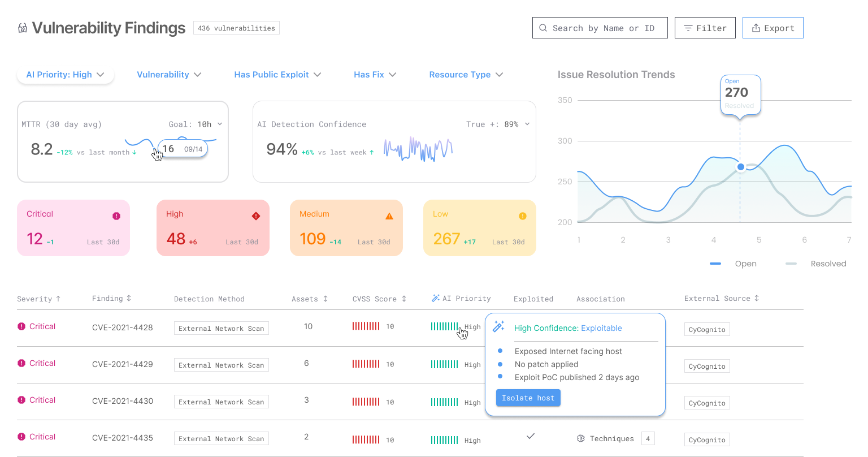868x457 pixels.
Task: Sort by External Source column arrows
Action: click(757, 298)
